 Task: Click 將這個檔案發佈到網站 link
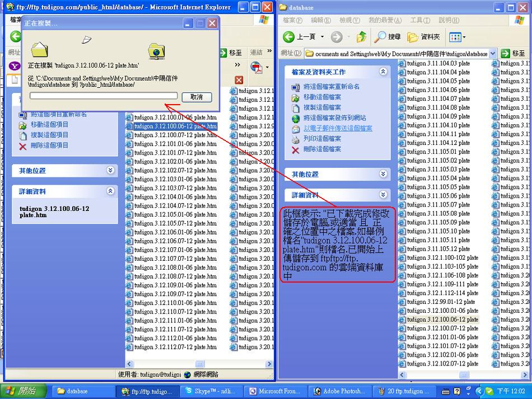coord(334,118)
